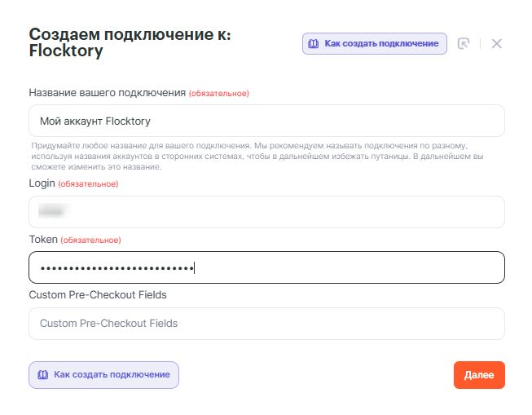The height and width of the screenshot is (415, 532).
Task: Click the pop-out arrow icon beside the close button
Action: [x=464, y=43]
